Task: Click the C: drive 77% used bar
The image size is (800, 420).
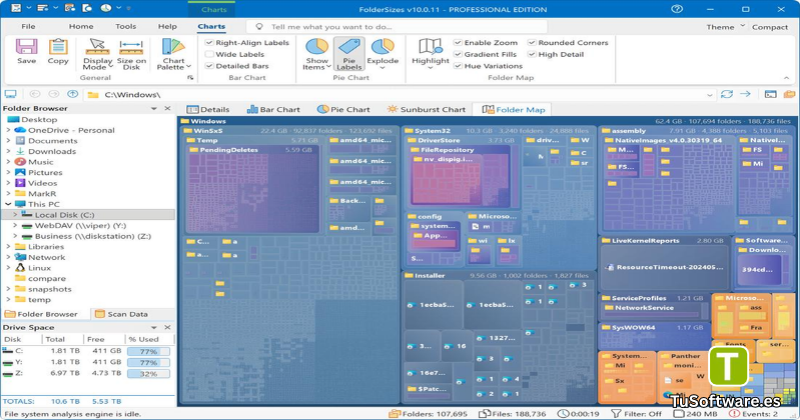Action: pos(148,351)
